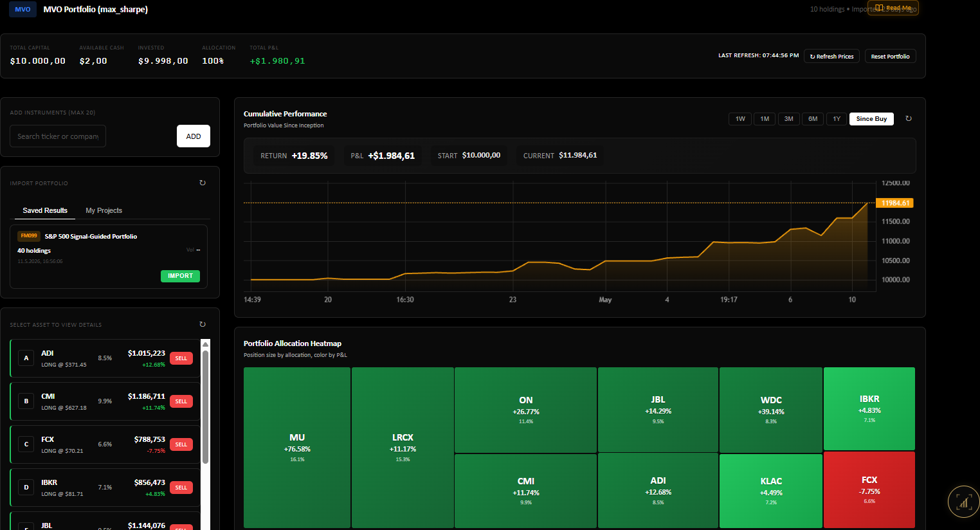This screenshot has height=530, width=980.
Task: Focus the search ticker or company field
Action: (x=58, y=136)
